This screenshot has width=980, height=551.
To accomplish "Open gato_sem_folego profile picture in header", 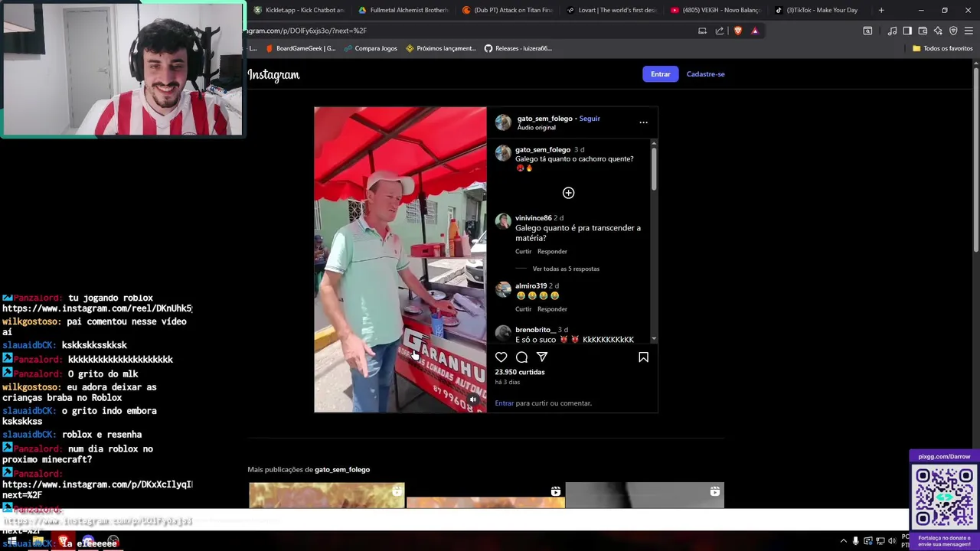I will click(503, 122).
